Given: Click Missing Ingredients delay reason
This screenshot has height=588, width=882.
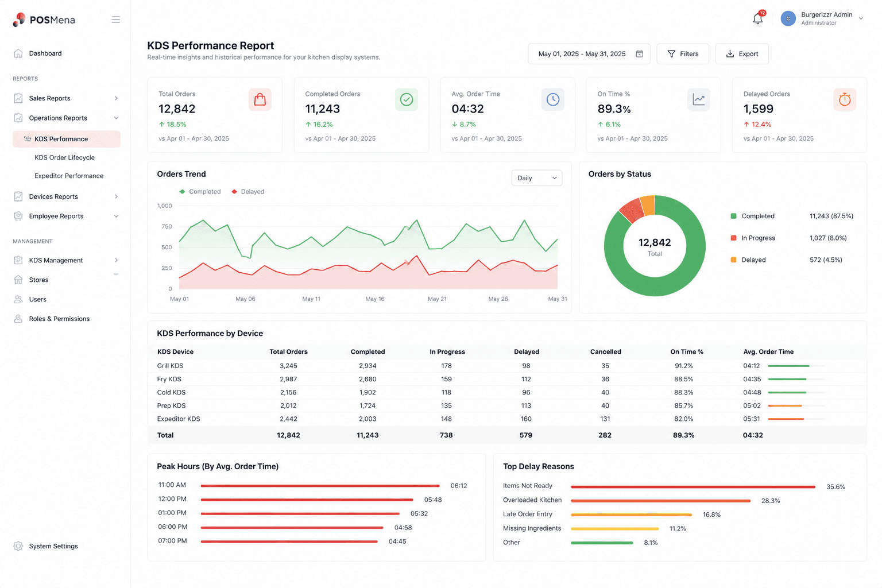Looking at the screenshot, I should tap(532, 528).
